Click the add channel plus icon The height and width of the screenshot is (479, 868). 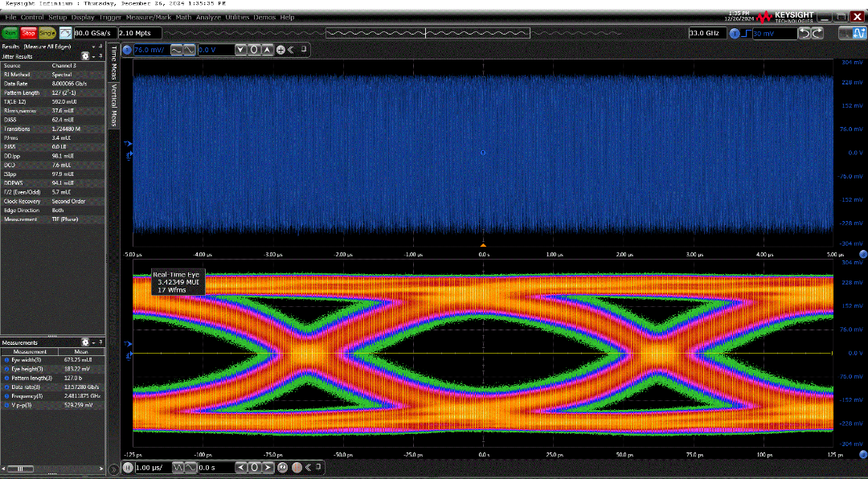pyautogui.click(x=280, y=50)
